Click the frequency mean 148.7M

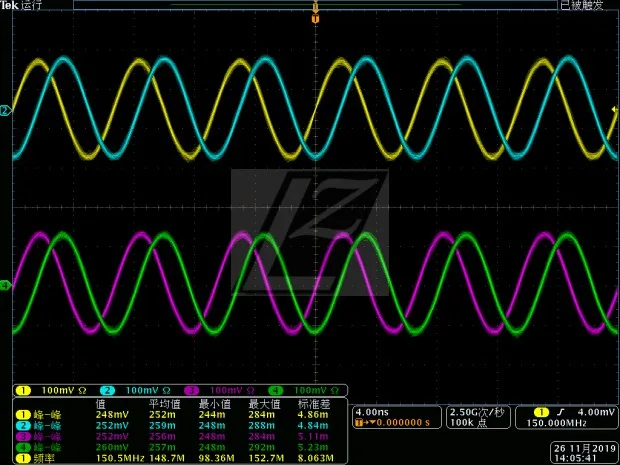pyautogui.click(x=167, y=459)
